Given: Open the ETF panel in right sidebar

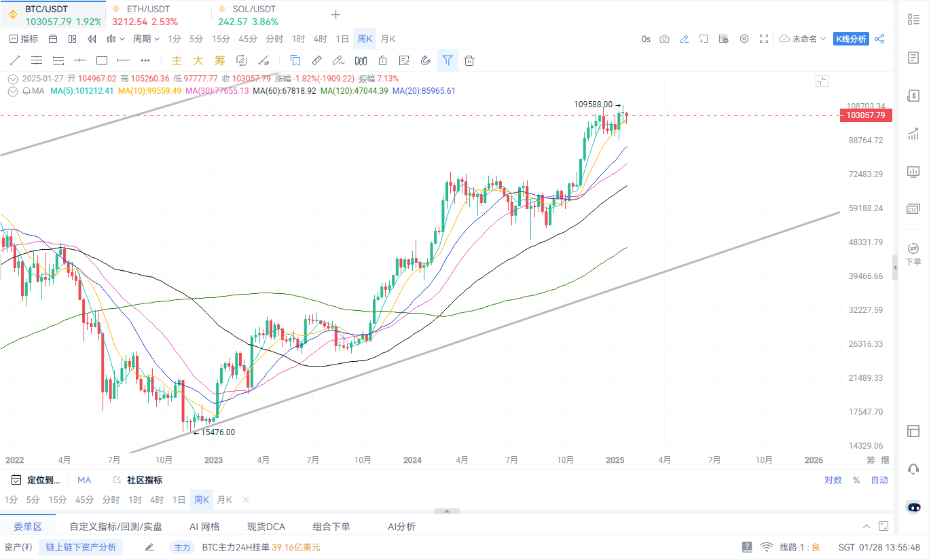Looking at the screenshot, I should coord(913,209).
